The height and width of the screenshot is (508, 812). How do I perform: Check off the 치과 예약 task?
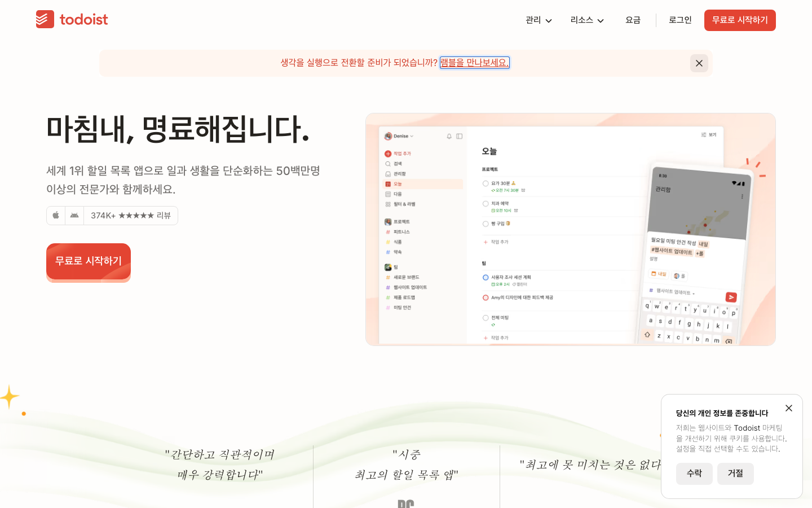pyautogui.click(x=486, y=204)
